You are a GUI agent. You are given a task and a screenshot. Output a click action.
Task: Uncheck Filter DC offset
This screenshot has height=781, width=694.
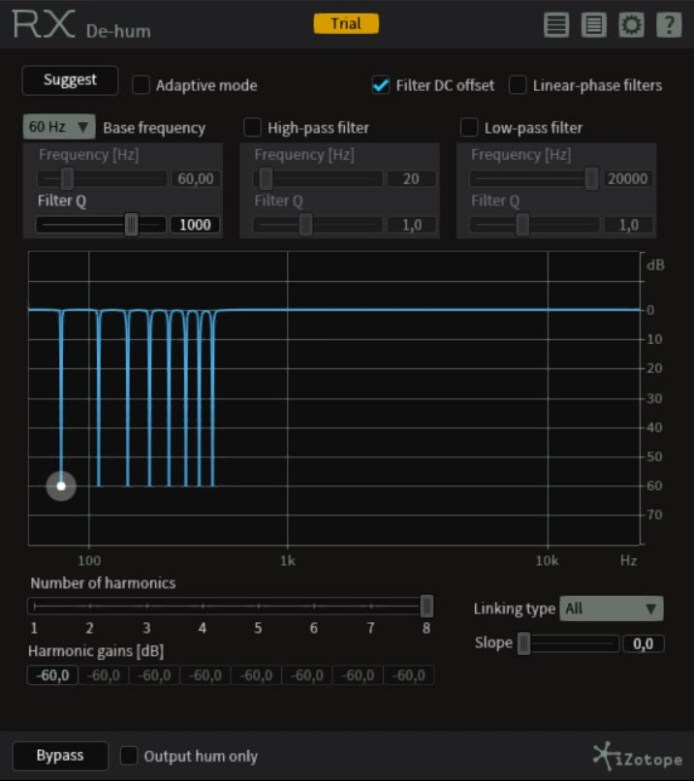click(381, 85)
